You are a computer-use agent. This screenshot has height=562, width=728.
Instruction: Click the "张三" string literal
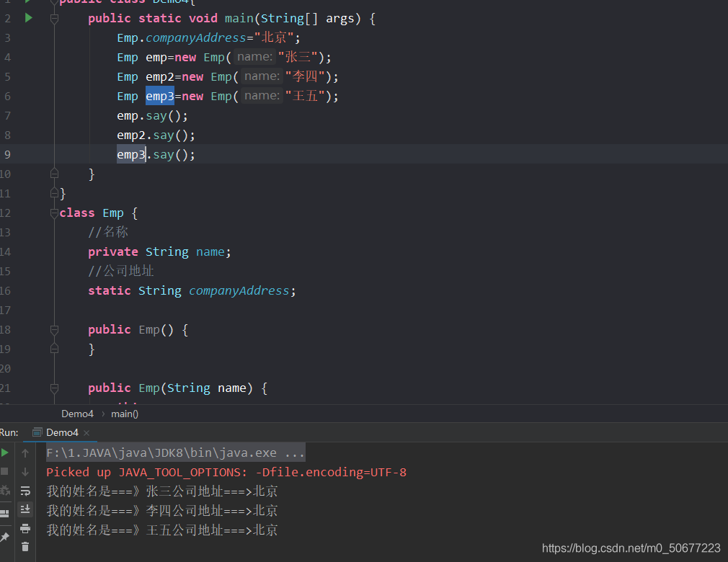(x=298, y=57)
